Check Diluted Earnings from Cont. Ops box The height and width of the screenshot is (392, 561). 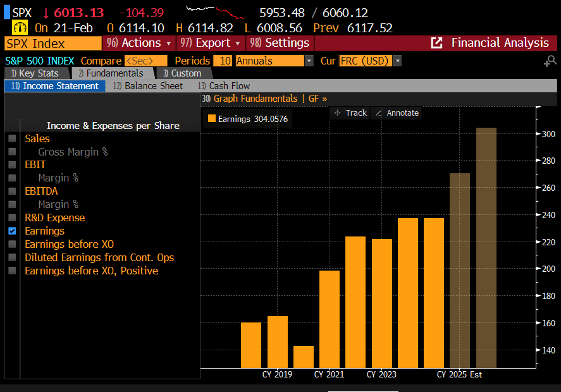coord(12,257)
